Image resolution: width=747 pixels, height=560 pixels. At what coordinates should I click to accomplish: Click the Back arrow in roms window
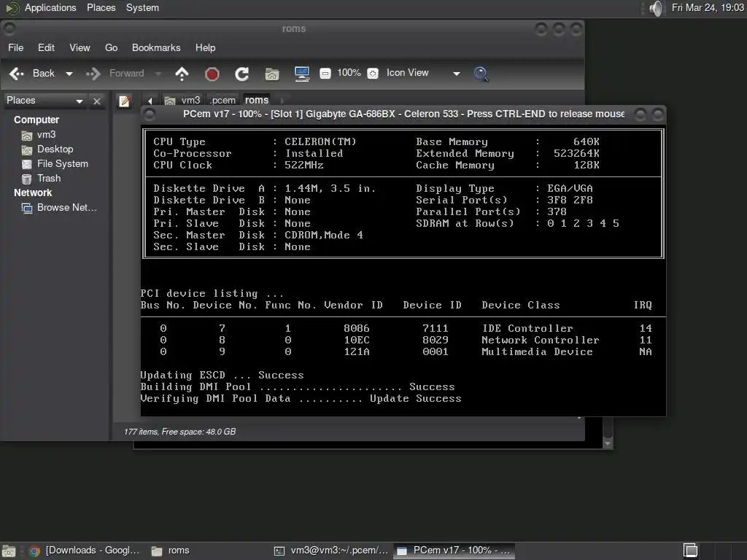click(x=31, y=74)
